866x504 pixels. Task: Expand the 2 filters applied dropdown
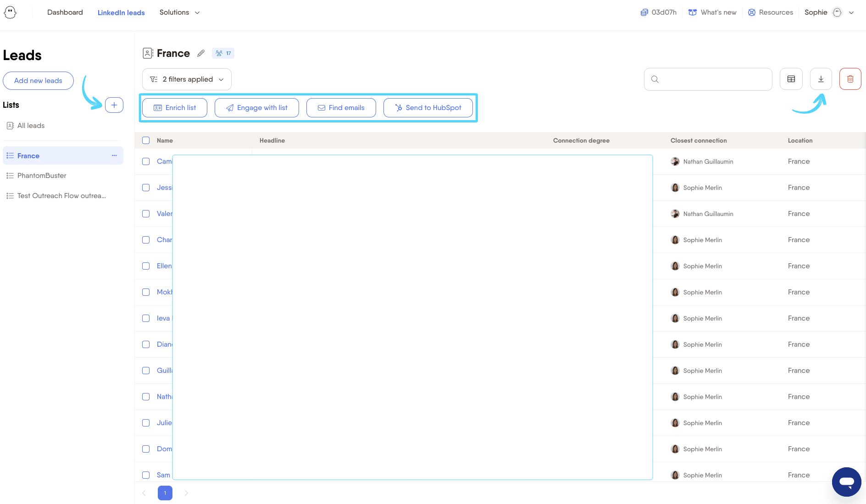[187, 79]
